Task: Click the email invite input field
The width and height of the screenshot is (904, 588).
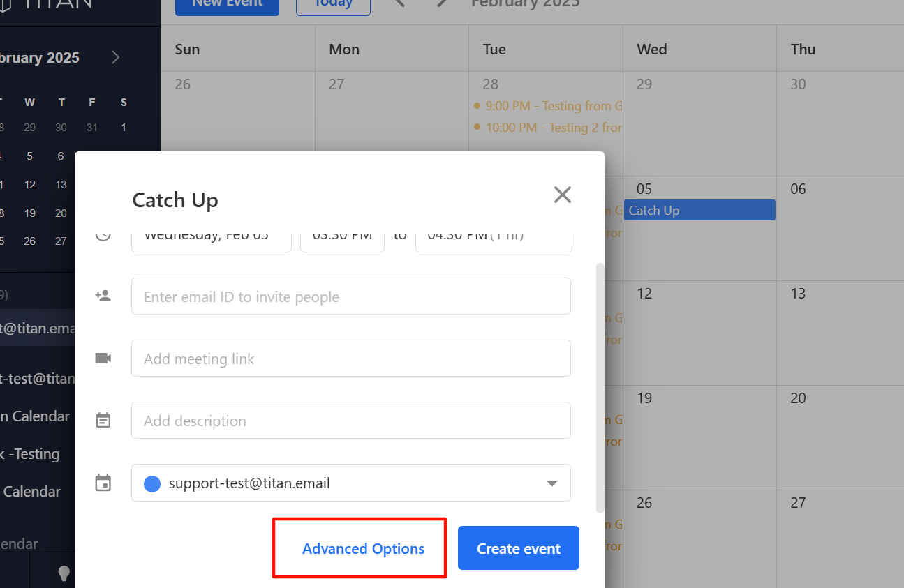Action: click(351, 296)
